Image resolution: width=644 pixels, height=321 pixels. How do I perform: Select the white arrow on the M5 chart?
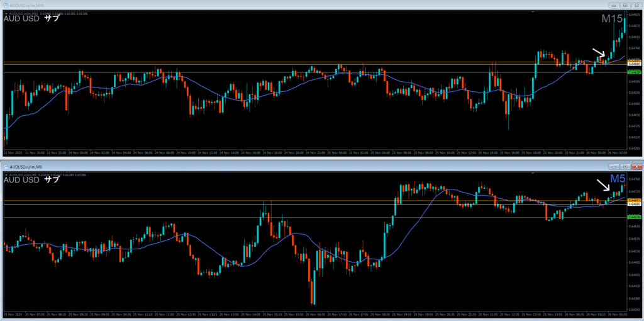click(602, 184)
